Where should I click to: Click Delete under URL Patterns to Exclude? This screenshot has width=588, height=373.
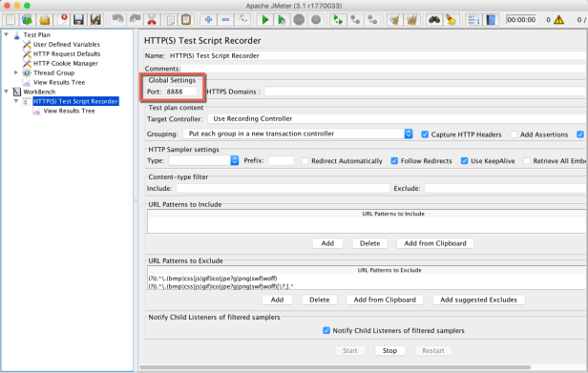(x=320, y=300)
